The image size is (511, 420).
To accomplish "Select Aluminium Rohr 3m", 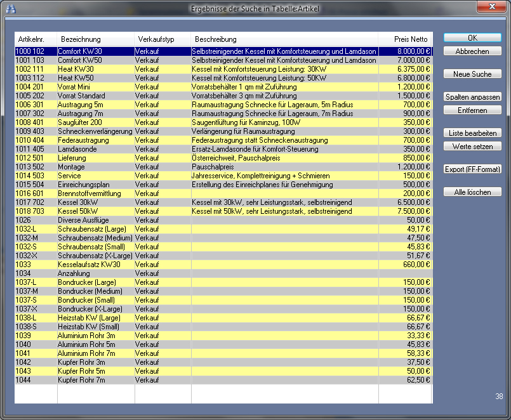I will tap(223, 335).
